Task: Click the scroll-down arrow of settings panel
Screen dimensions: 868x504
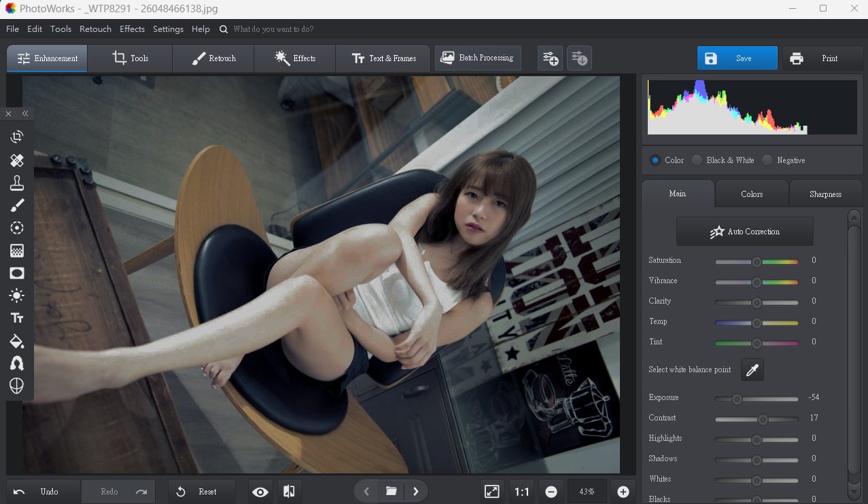Action: pos(855,492)
